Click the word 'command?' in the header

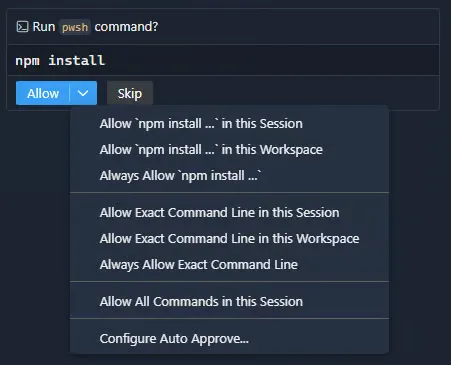pos(126,27)
